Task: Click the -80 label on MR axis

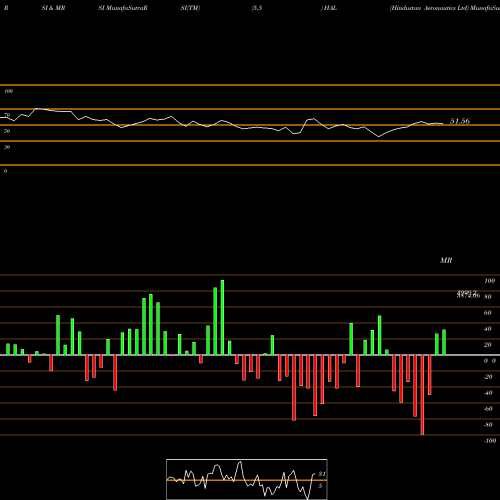Action: tap(488, 425)
